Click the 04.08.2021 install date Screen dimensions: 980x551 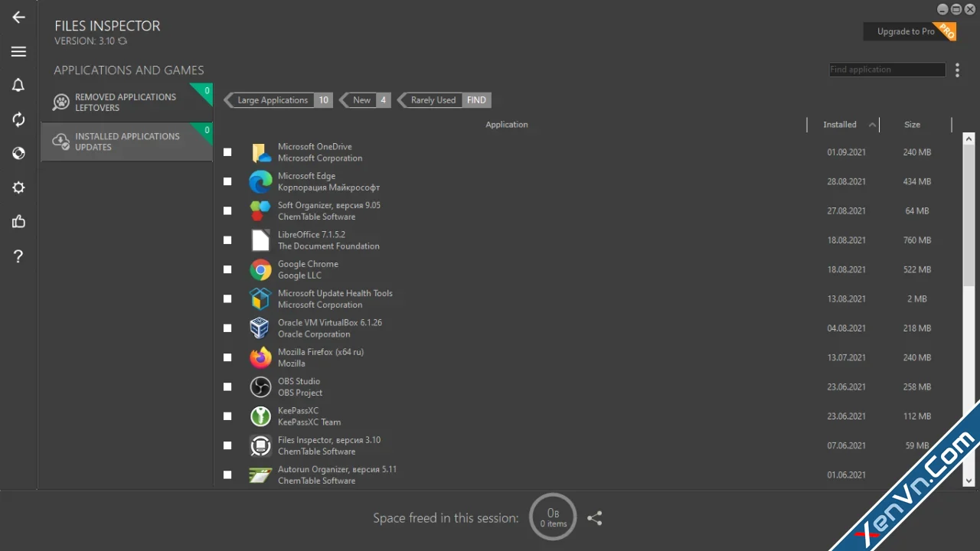pos(846,328)
